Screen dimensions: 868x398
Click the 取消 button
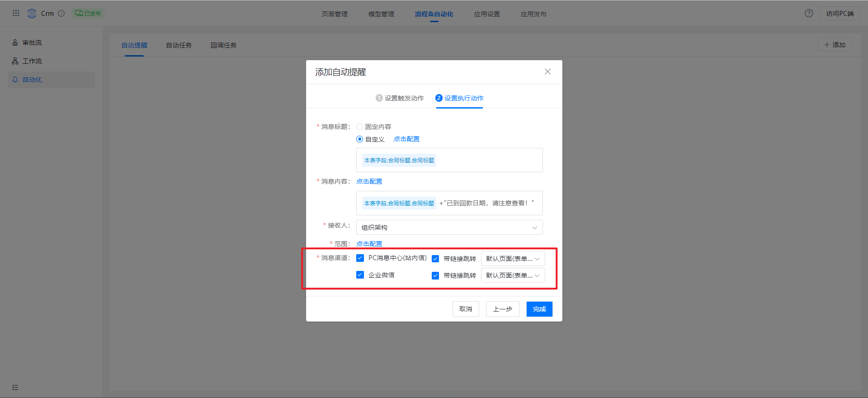click(466, 309)
